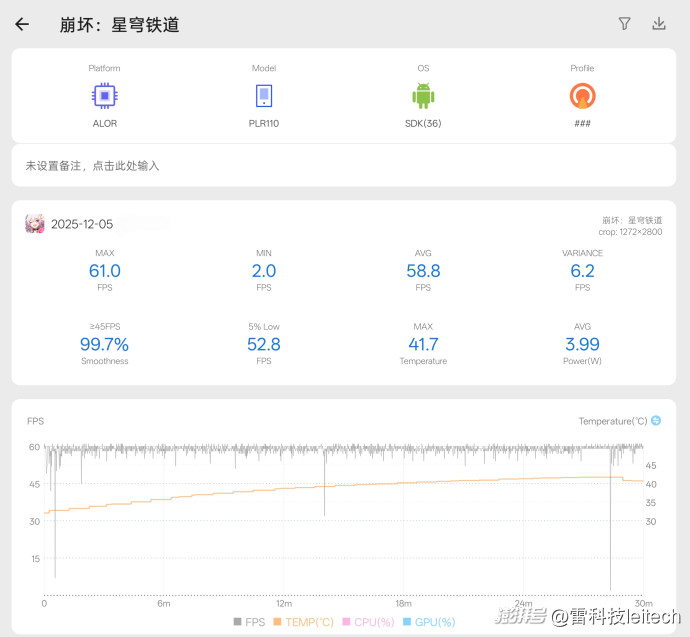The height and width of the screenshot is (637, 690).
Task: Tap the MAX 41.7 Temperature stat
Action: click(423, 345)
